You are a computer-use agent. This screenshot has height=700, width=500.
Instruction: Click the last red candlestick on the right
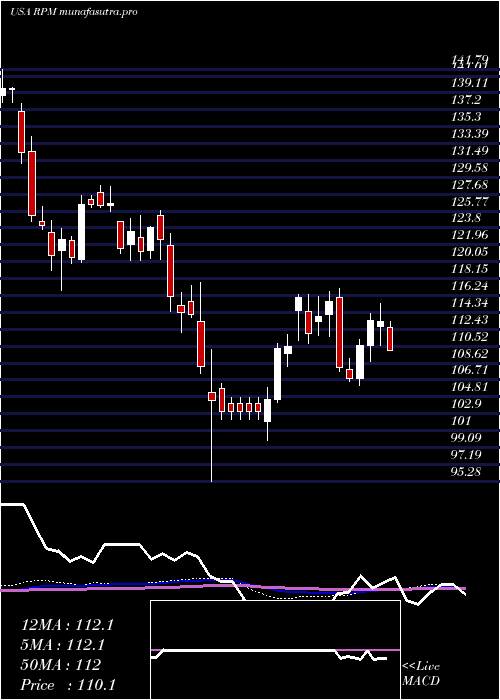pos(390,339)
